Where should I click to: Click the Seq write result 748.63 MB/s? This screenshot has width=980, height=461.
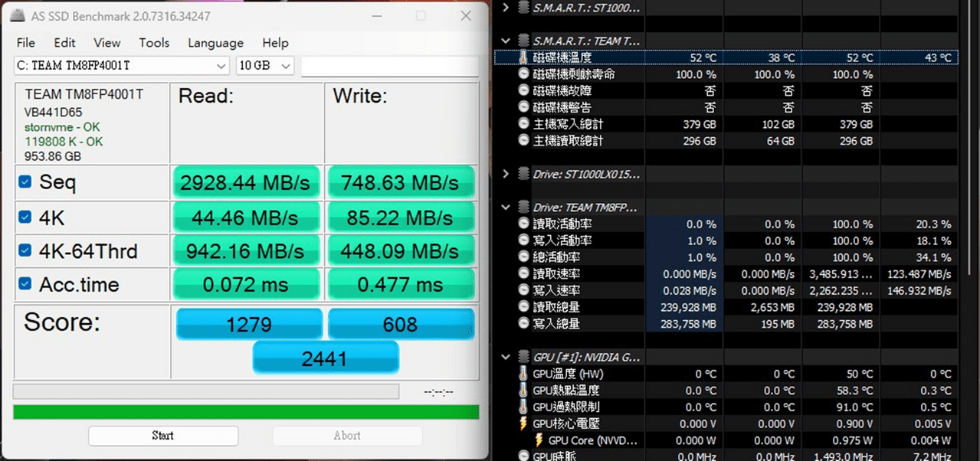click(x=400, y=183)
